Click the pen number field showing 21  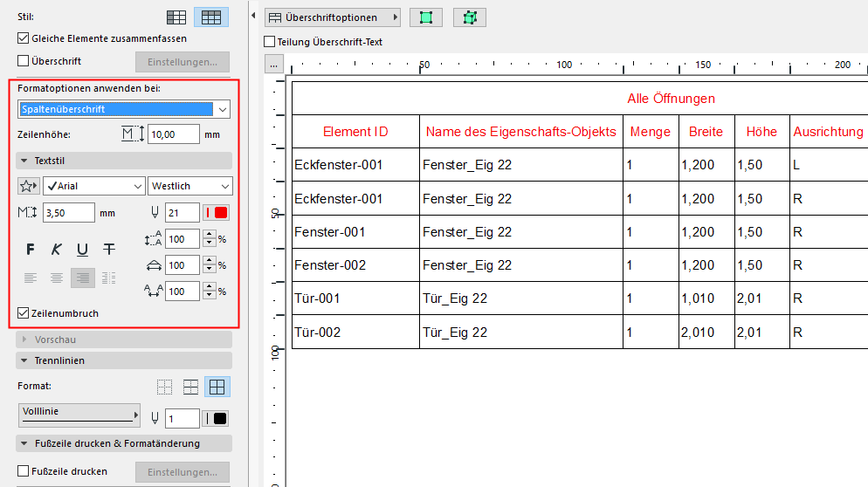pos(183,212)
